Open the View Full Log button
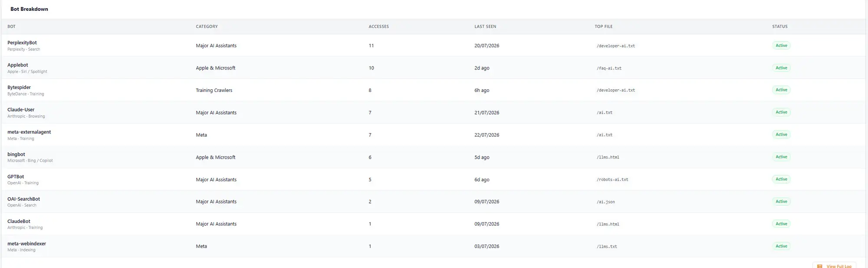This screenshot has width=868, height=268. pyautogui.click(x=834, y=265)
